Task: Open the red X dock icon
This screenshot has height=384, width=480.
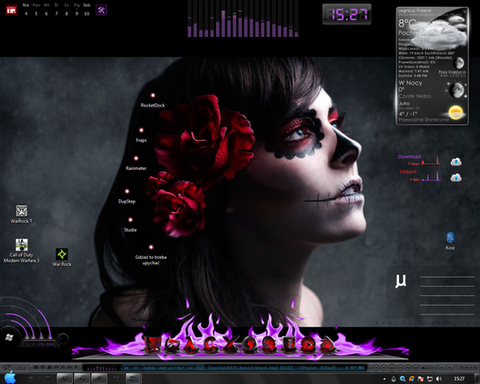Action: click(231, 344)
